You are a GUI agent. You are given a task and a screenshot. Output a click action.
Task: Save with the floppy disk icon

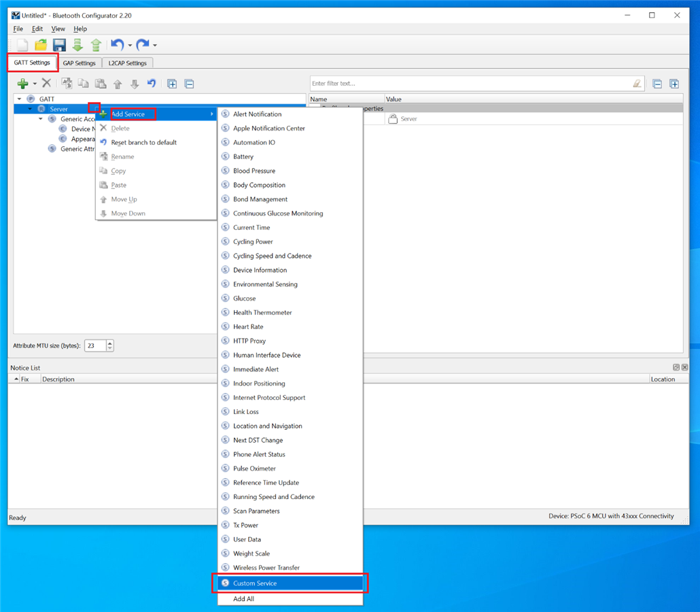(59, 45)
